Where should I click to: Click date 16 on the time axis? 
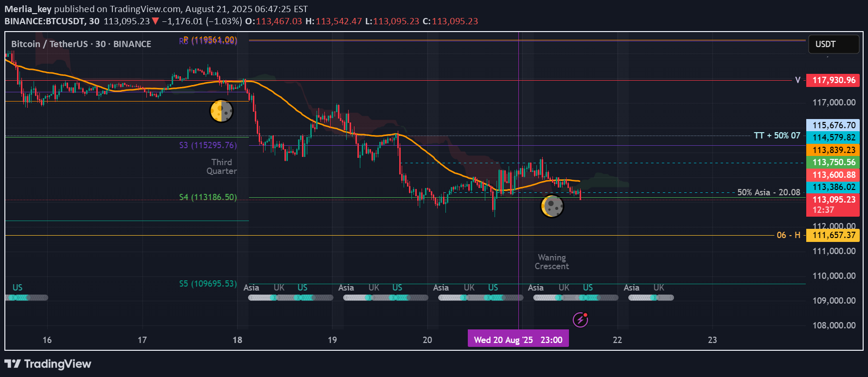coord(47,340)
